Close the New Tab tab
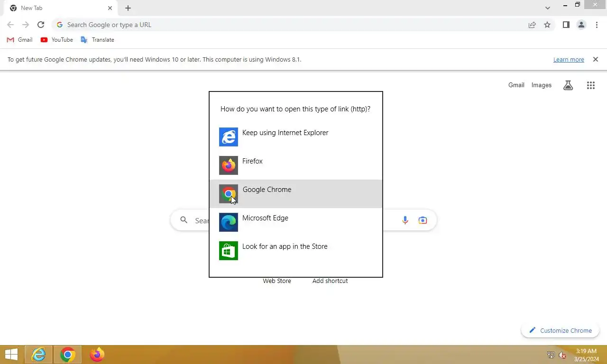The image size is (607, 364). 110,8
